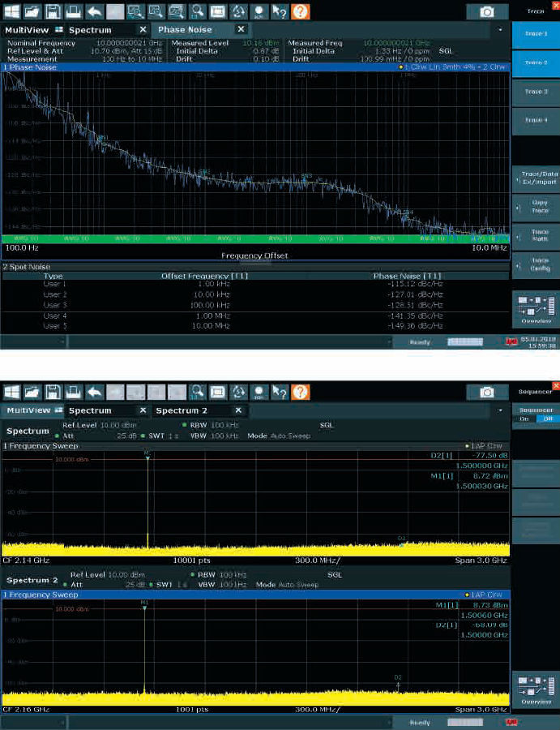Toggle Trace 4 softkey
Screen dimensions: 560x730
pyautogui.click(x=536, y=121)
